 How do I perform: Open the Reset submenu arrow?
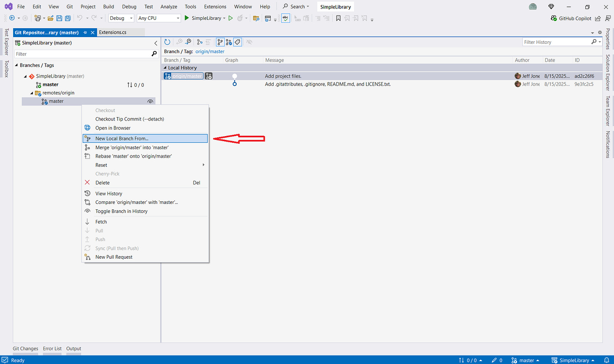(204, 165)
